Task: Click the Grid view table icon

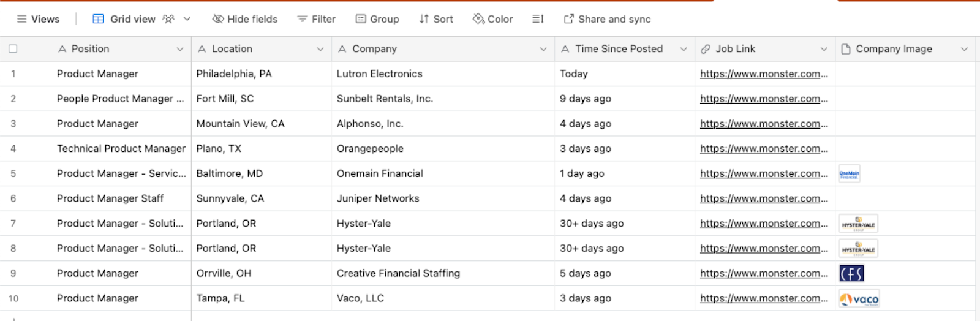Action: pyautogui.click(x=98, y=19)
